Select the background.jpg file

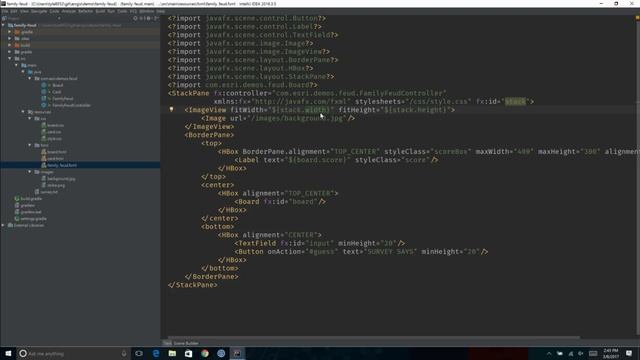pyautogui.click(x=61, y=179)
